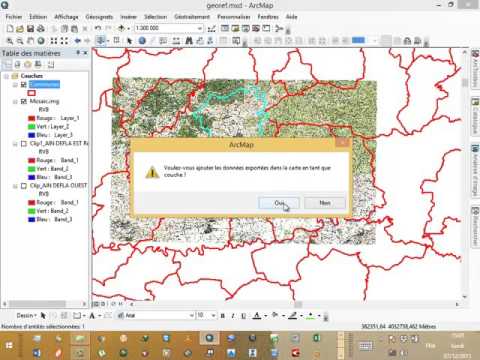Open the ArcToolbox side tab
Screen dimensions: 480x360
pyautogui.click(x=475, y=69)
